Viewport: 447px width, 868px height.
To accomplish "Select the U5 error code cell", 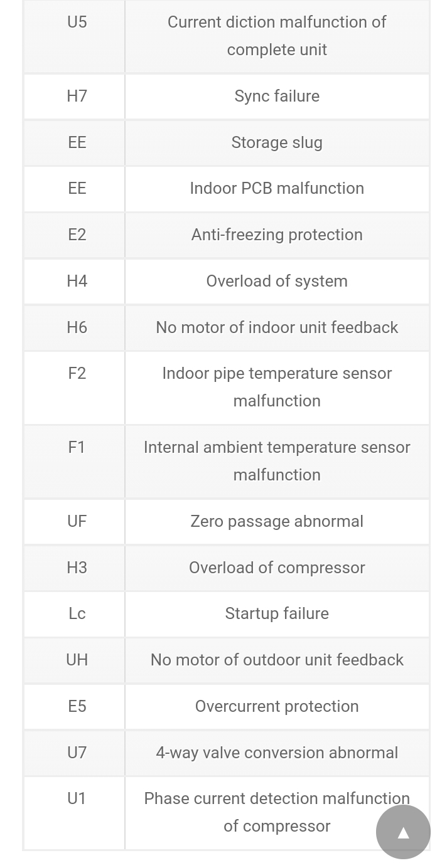I will click(77, 22).
